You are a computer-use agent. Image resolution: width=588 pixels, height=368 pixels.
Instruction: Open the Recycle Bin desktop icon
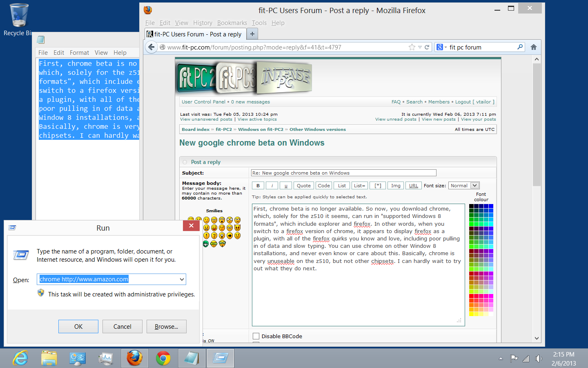tap(18, 20)
